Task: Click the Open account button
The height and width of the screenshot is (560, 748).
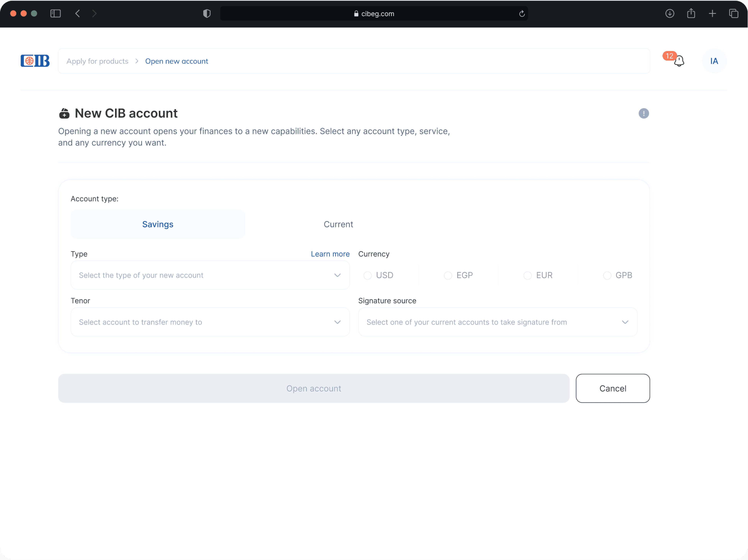Action: (313, 389)
